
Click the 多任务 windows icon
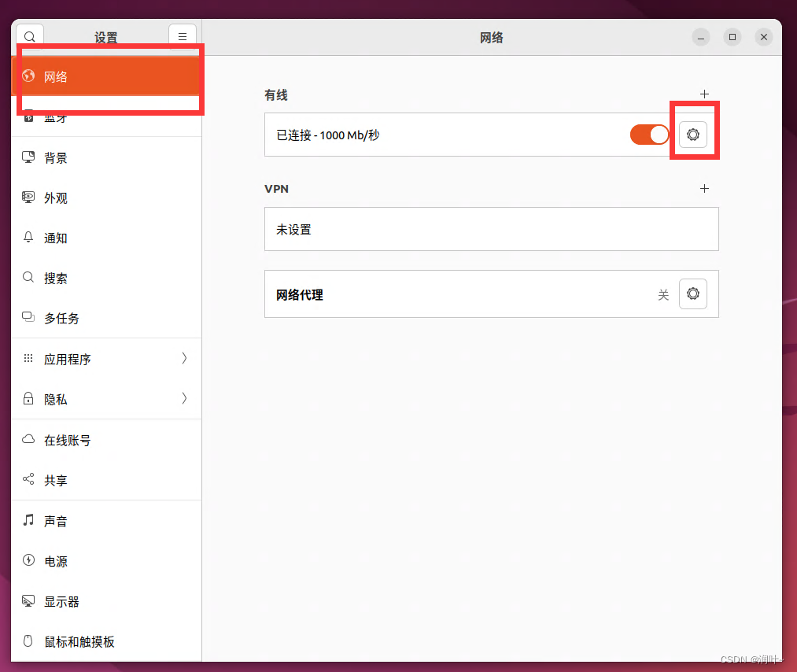28,317
